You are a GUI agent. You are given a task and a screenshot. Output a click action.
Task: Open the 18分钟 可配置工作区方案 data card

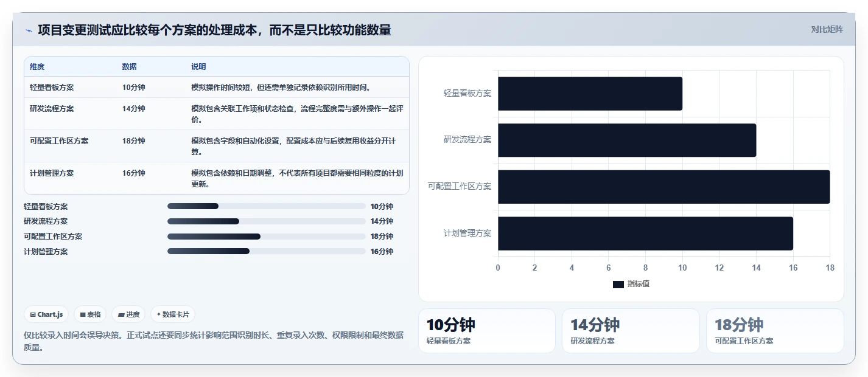(775, 331)
